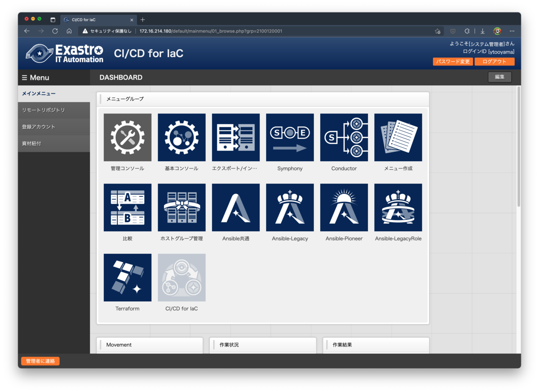Viewport: 539px width, 392px height.
Task: Open browser downloads icon
Action: pyautogui.click(x=482, y=31)
